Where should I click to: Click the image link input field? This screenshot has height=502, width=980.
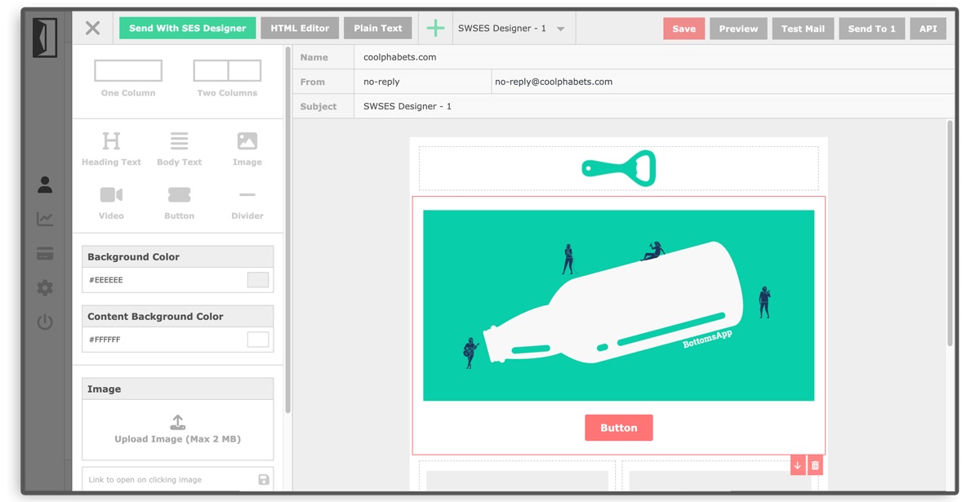click(169, 480)
